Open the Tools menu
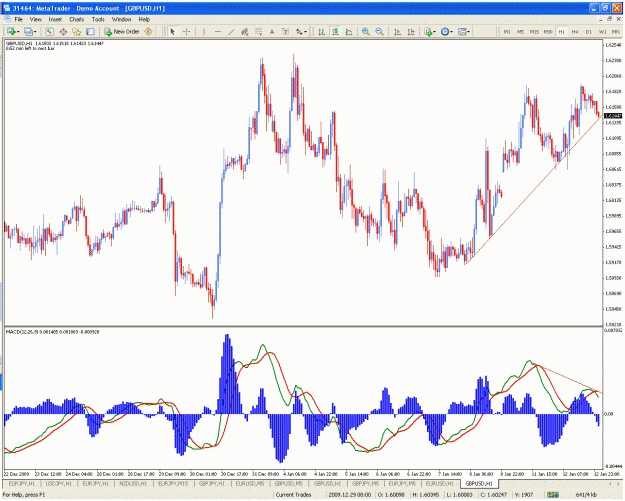The height and width of the screenshot is (501, 625). (98, 19)
